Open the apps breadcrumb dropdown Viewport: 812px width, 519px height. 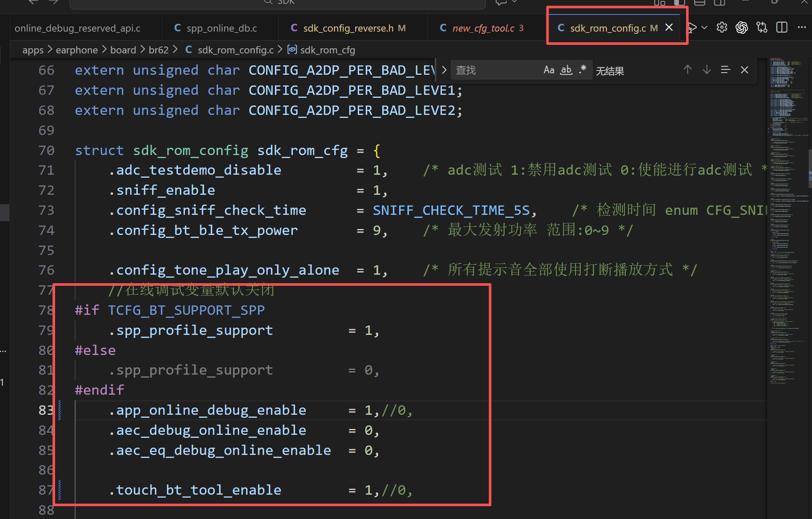click(x=33, y=50)
